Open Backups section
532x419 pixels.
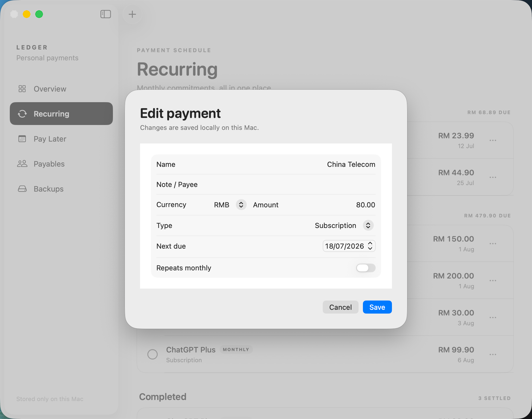(x=61, y=189)
